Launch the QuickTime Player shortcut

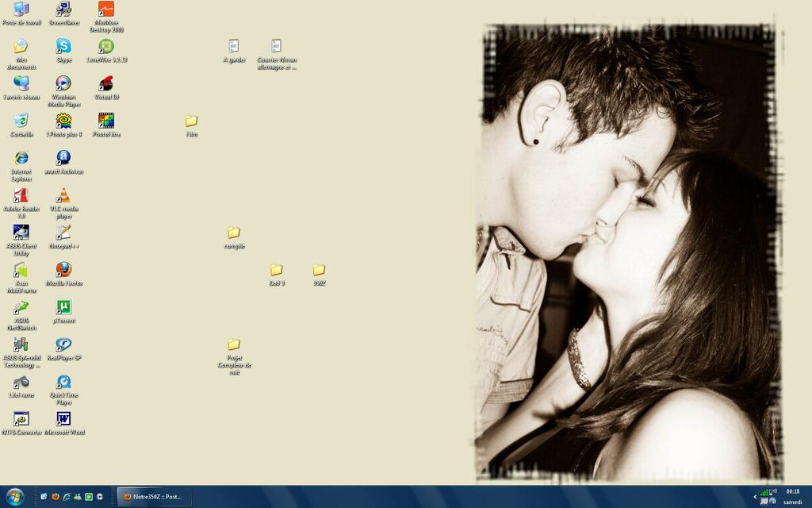(x=63, y=382)
